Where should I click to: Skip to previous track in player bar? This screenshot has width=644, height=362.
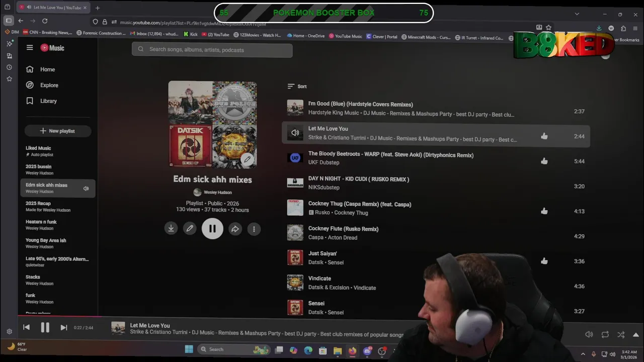(26, 327)
